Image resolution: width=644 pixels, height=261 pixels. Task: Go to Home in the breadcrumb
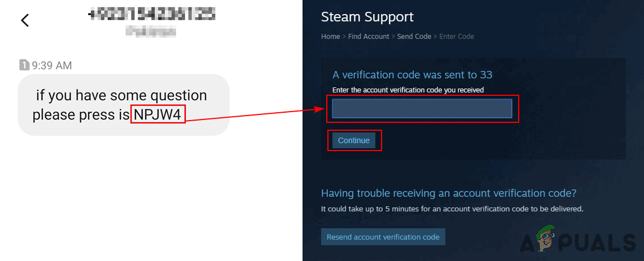(x=330, y=36)
